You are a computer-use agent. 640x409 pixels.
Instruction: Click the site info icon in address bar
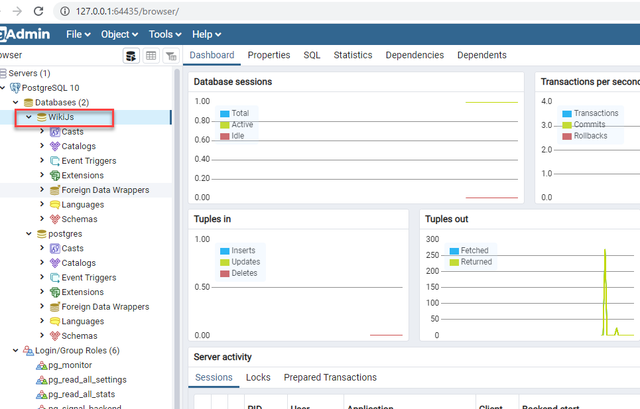tap(64, 11)
